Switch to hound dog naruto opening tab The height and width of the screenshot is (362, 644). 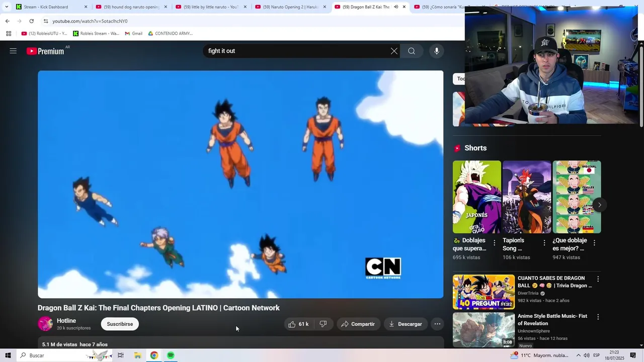[x=131, y=7]
